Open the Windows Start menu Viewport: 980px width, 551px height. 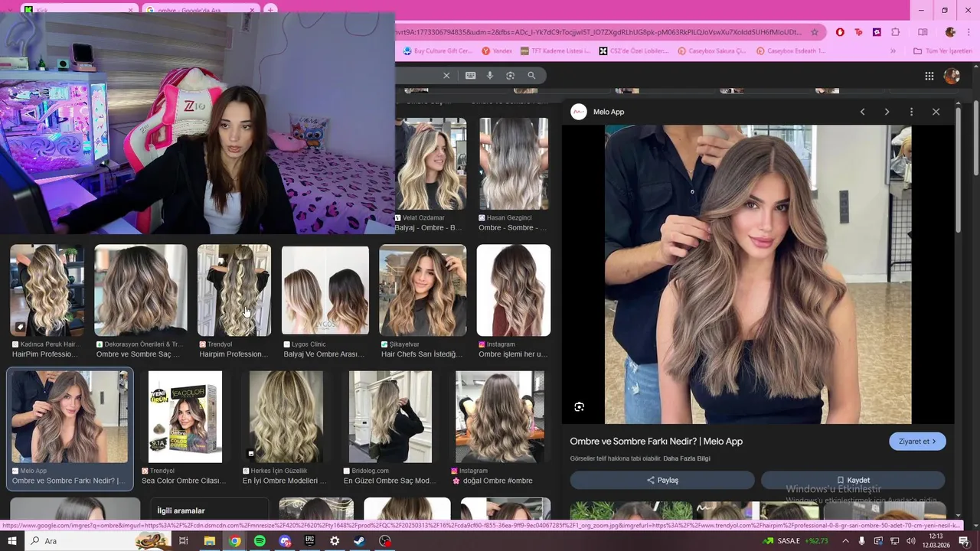click(11, 541)
